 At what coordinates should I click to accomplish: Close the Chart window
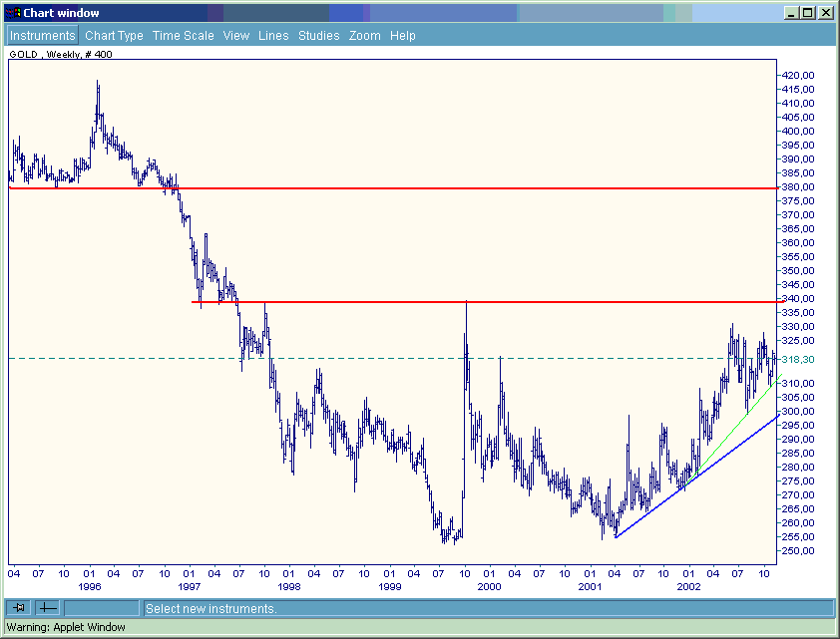(x=825, y=13)
